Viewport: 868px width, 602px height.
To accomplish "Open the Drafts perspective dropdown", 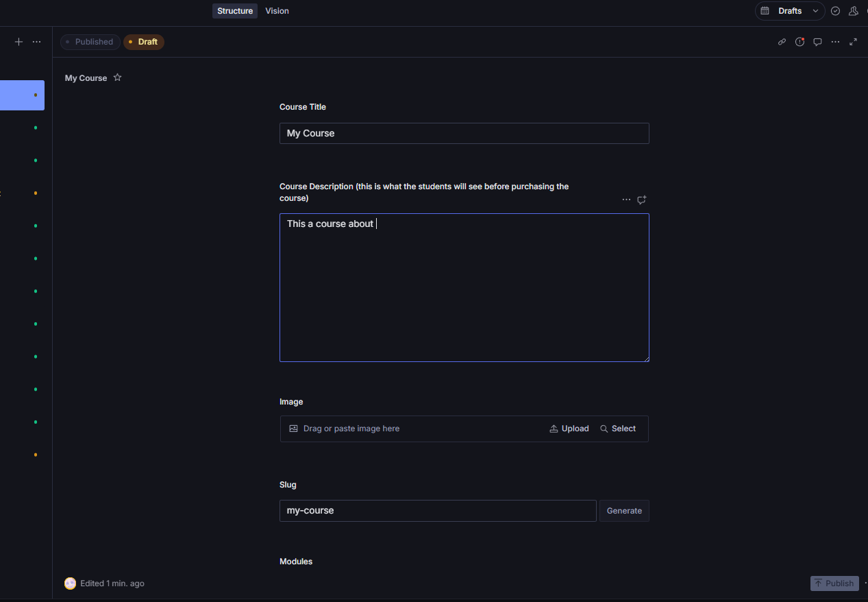I will (815, 11).
